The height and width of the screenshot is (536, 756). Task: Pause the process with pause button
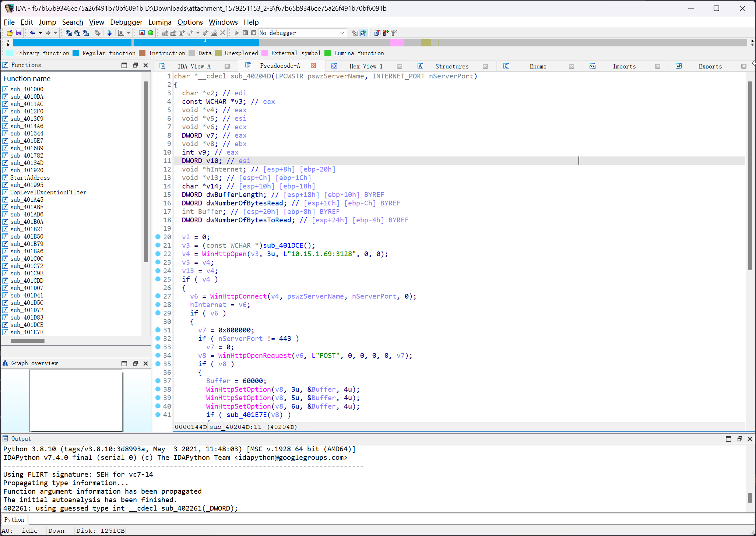[245, 33]
